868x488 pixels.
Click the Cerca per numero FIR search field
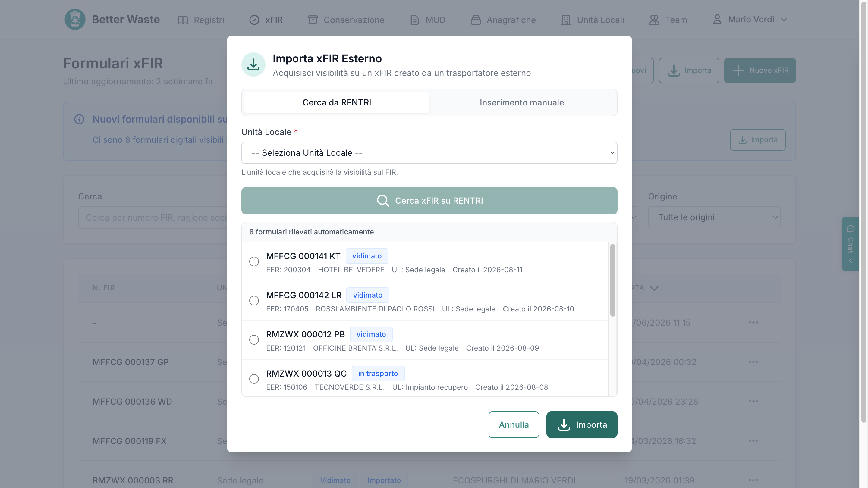153,217
